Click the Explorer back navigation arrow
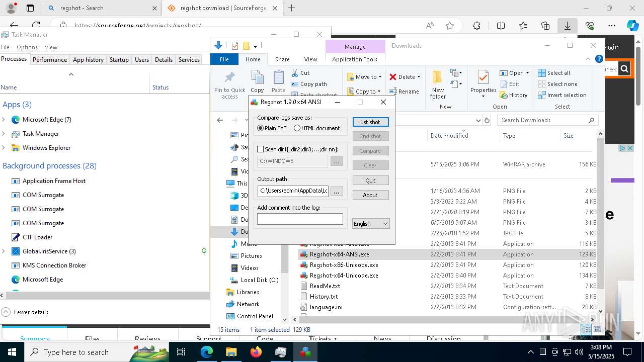644x362 pixels. [x=220, y=120]
